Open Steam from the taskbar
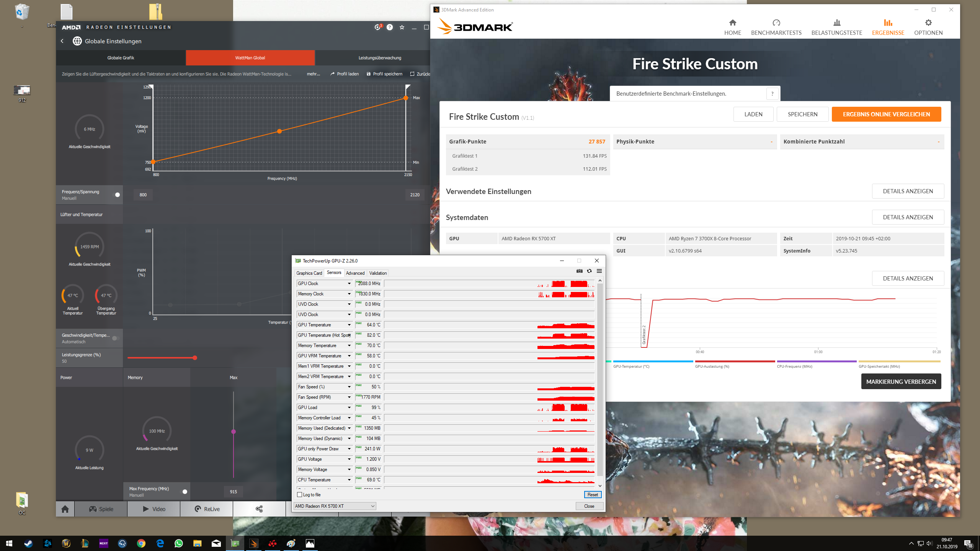The image size is (980, 551). (x=28, y=543)
